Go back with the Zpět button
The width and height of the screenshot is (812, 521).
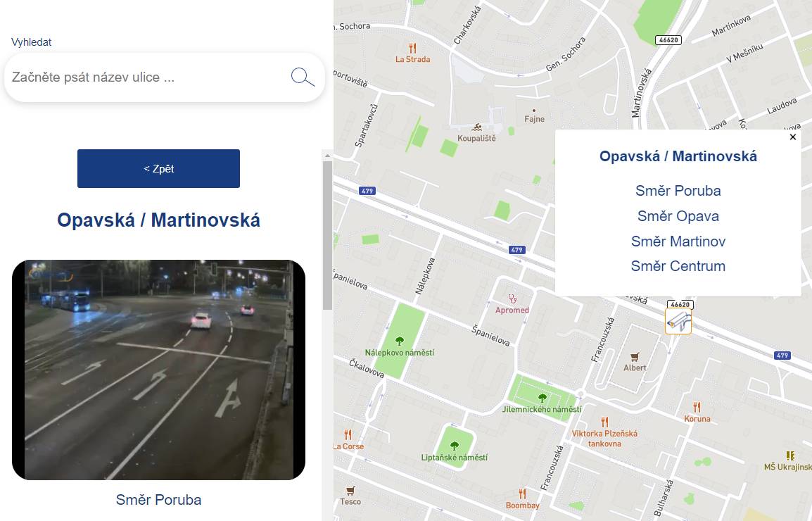[x=158, y=168]
